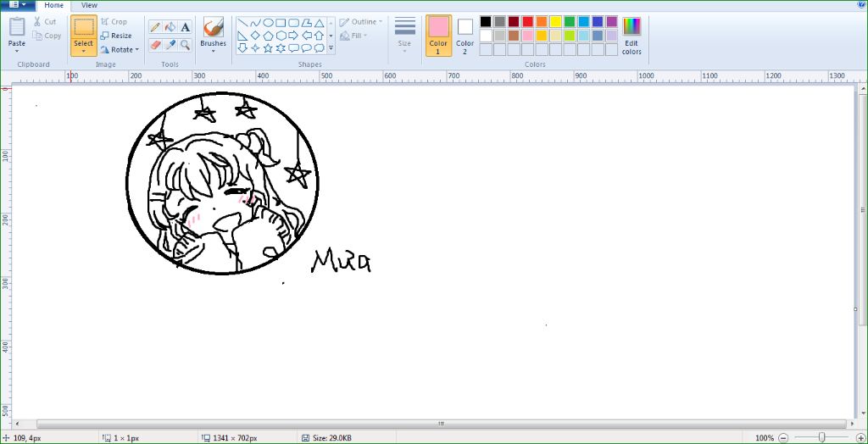Choose the Six-point star shape
The height and width of the screenshot is (444, 868).
(281, 48)
